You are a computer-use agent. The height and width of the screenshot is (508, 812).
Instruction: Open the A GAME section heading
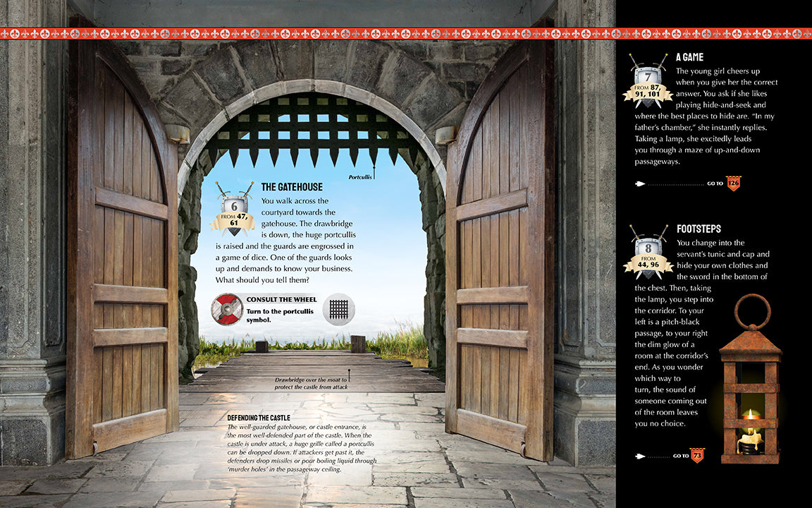[x=689, y=57]
